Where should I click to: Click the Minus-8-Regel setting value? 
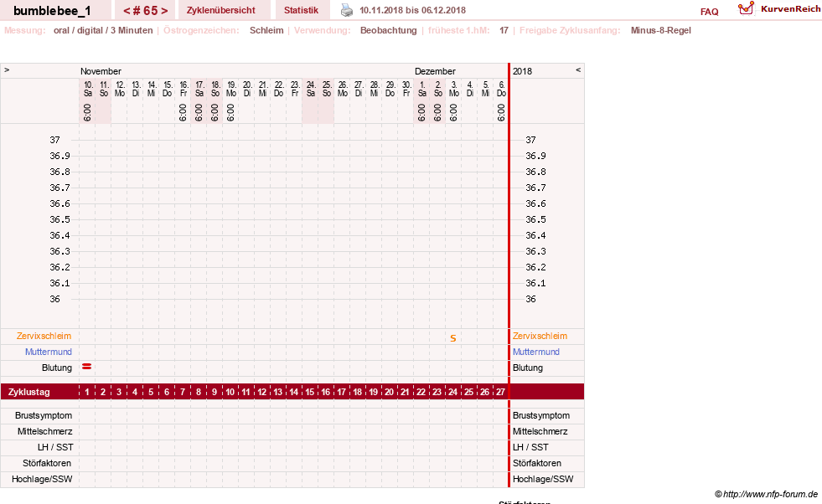[x=660, y=30]
